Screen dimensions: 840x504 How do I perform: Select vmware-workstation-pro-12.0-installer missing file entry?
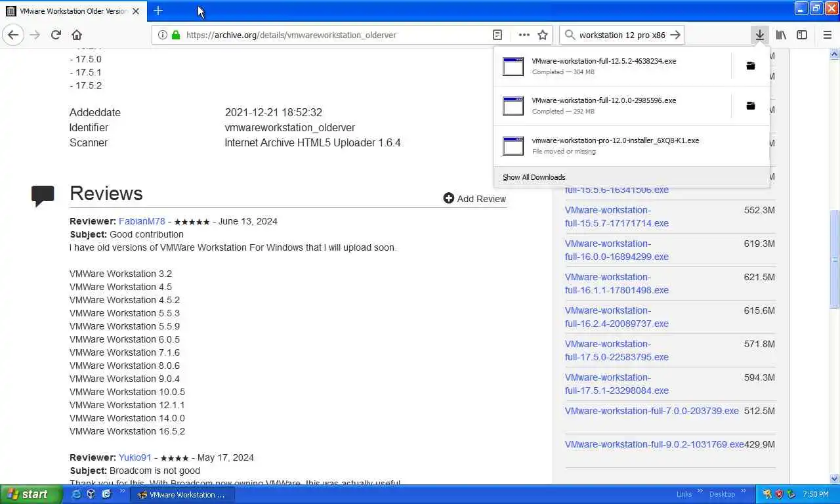pos(631,146)
